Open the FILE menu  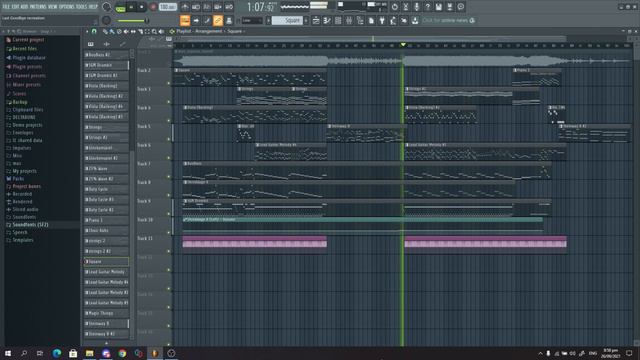point(6,7)
